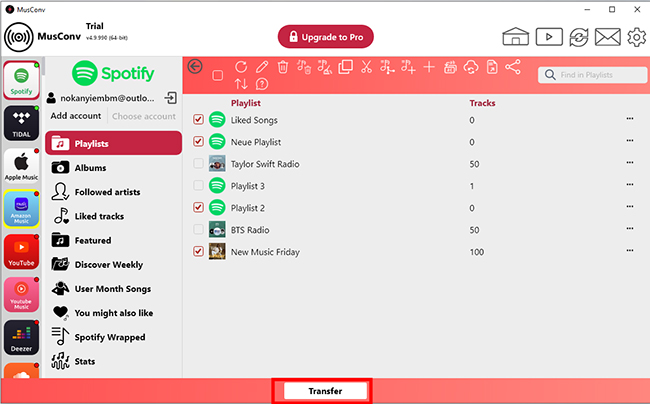Open the three-dot menu for Playlist 2
This screenshot has height=404, width=650.
coord(630,206)
